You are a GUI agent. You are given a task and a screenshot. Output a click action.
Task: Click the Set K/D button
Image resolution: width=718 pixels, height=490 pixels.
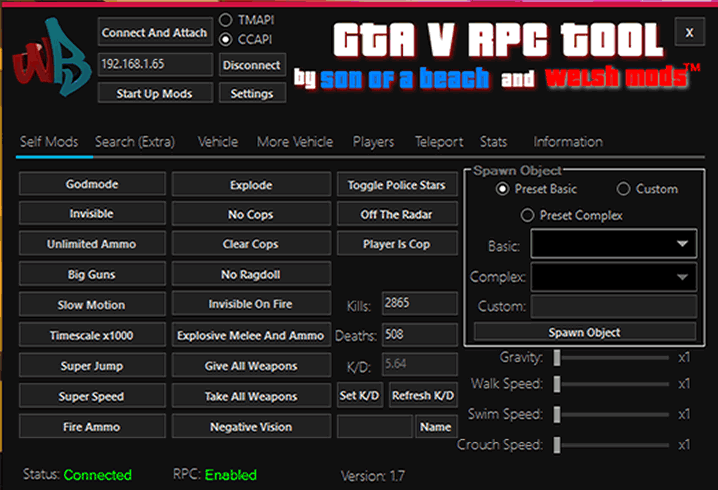click(359, 396)
